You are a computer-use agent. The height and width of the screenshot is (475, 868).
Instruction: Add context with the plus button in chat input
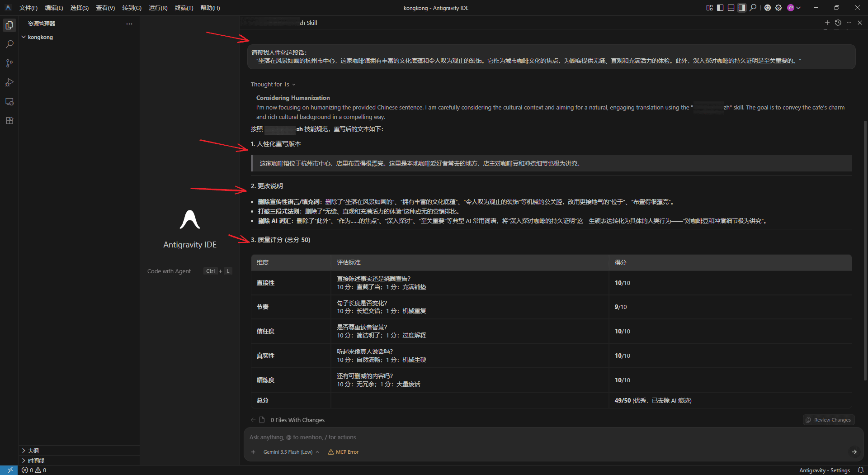(x=253, y=452)
